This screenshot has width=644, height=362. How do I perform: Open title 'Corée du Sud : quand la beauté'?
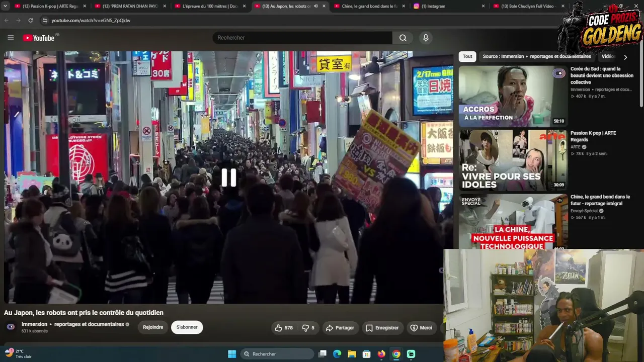click(x=602, y=75)
